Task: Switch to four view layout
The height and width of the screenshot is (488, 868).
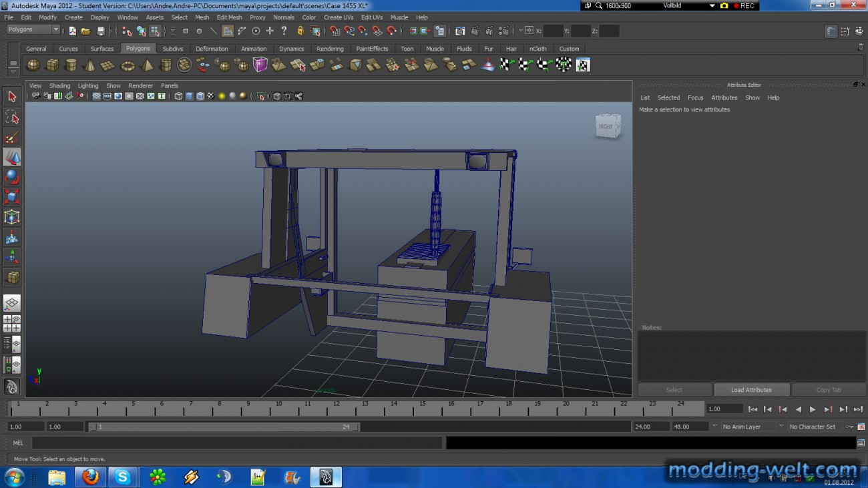Action: click(12, 324)
